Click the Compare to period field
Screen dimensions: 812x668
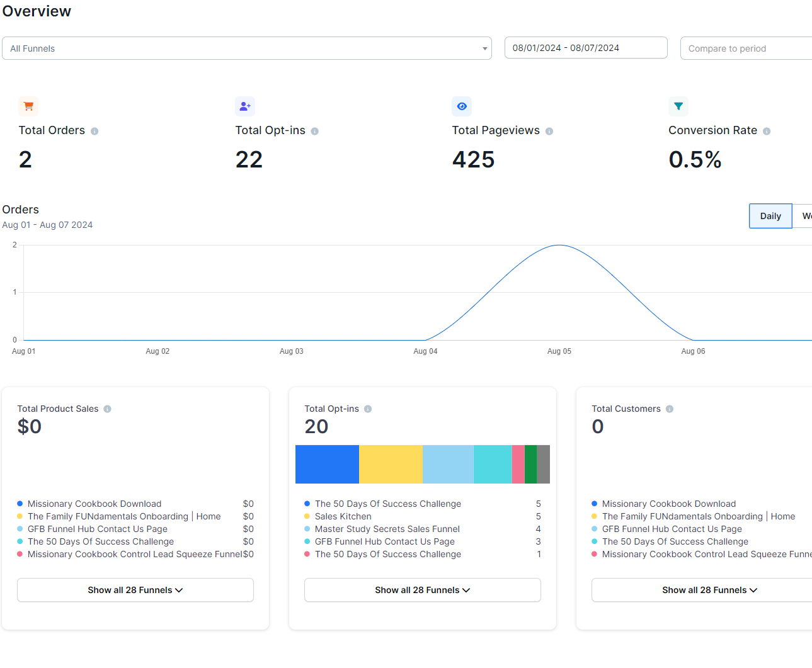click(746, 48)
